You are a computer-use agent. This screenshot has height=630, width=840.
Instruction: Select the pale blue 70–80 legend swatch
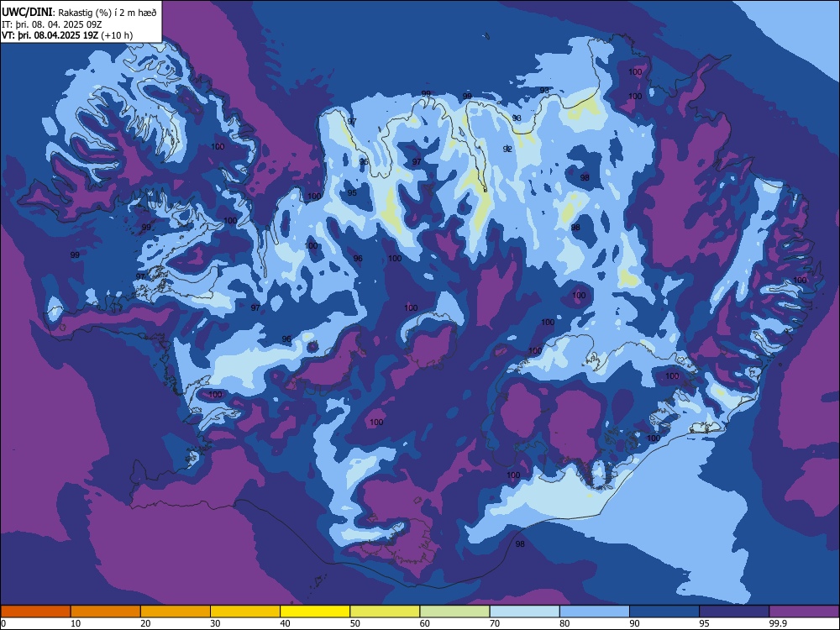coord(525,612)
